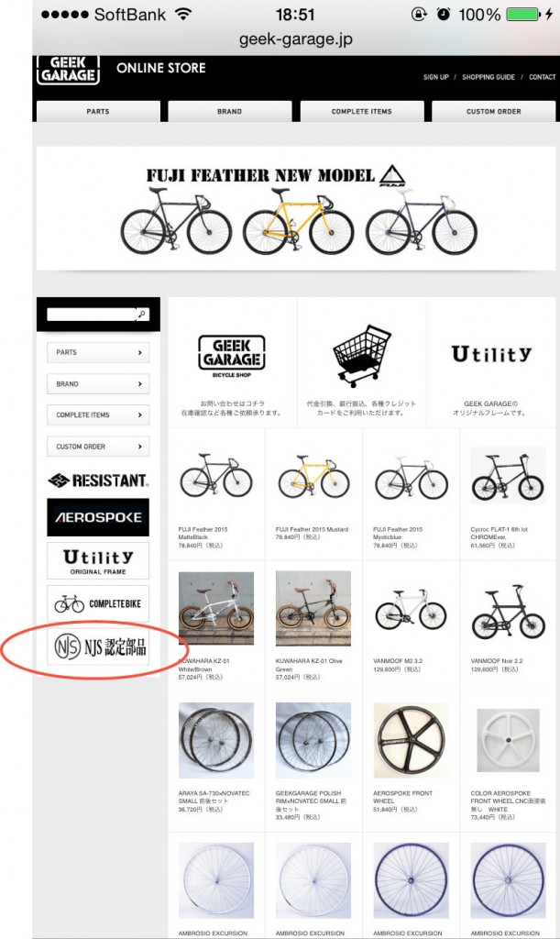560x939 pixels.
Task: Click the Geek Garage logo in header
Action: point(68,70)
